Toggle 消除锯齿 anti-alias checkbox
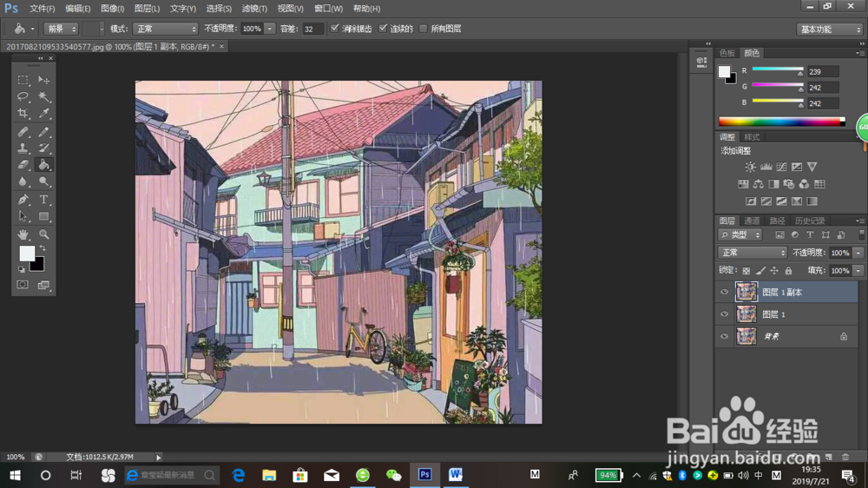The image size is (868, 488). tap(334, 29)
